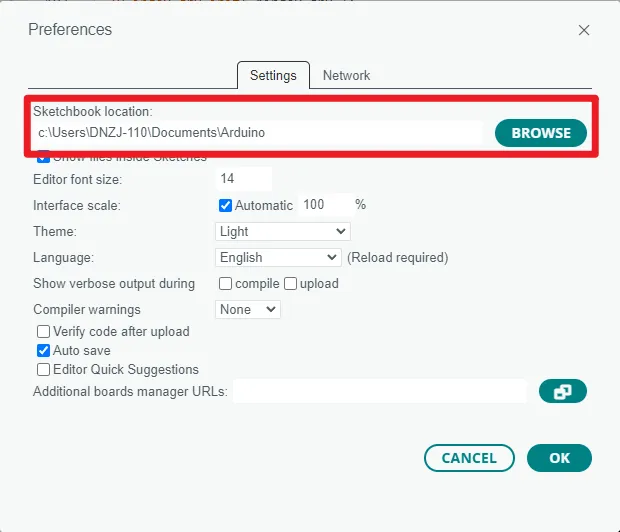Select the Settings tab
620x532 pixels.
click(x=273, y=75)
